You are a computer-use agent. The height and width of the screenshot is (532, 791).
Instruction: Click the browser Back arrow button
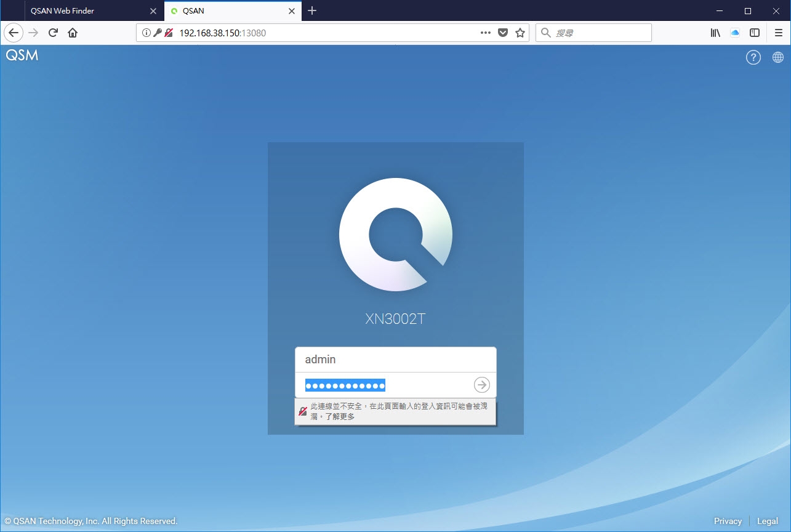(x=14, y=33)
